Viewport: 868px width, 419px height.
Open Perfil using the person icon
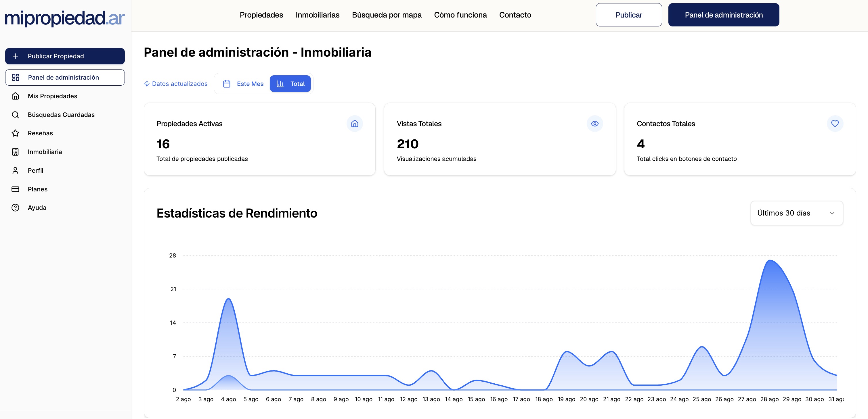(16, 170)
